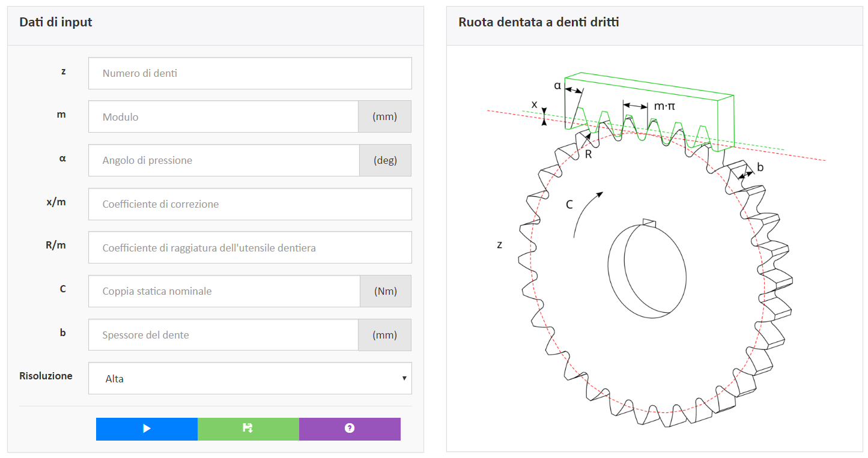Screen dimensions: 868x458
Task: Focus the Coppia statica nominale input field
Action: [224, 291]
